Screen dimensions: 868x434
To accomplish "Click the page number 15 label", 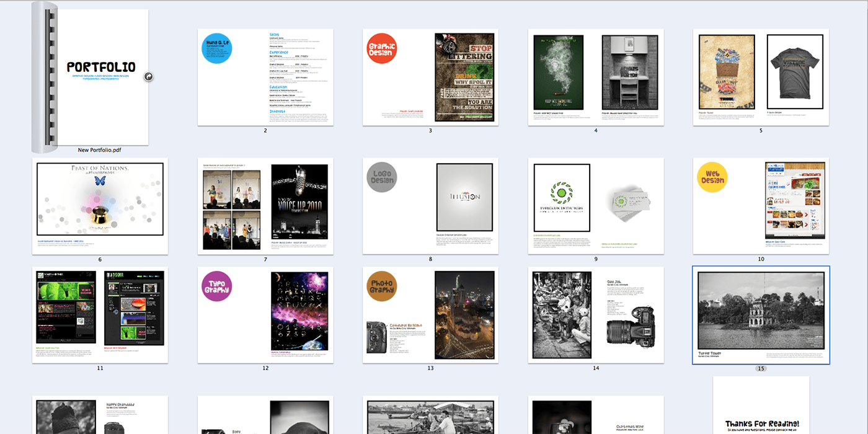I will point(761,368).
